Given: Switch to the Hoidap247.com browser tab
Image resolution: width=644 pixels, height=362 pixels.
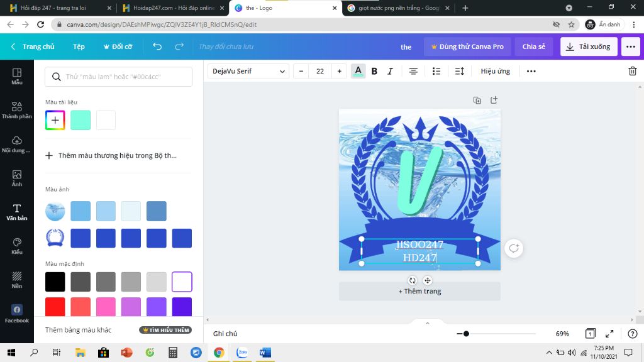Looking at the screenshot, I should coord(174,8).
